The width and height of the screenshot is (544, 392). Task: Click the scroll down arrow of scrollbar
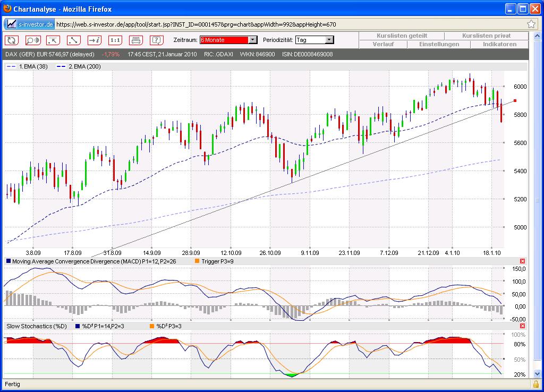(x=537, y=374)
